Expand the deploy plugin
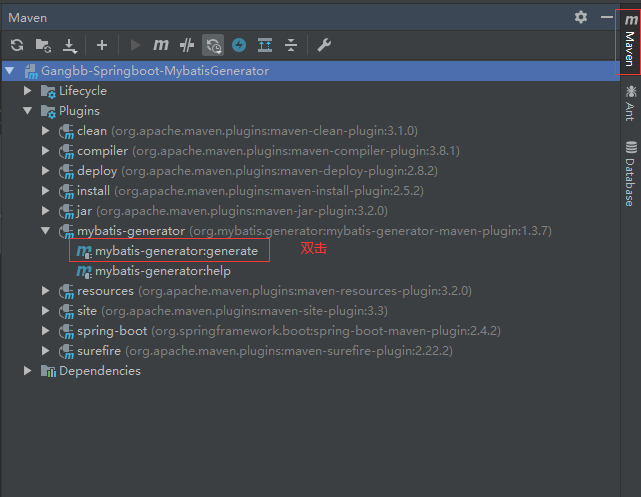641x497 pixels. 45,171
